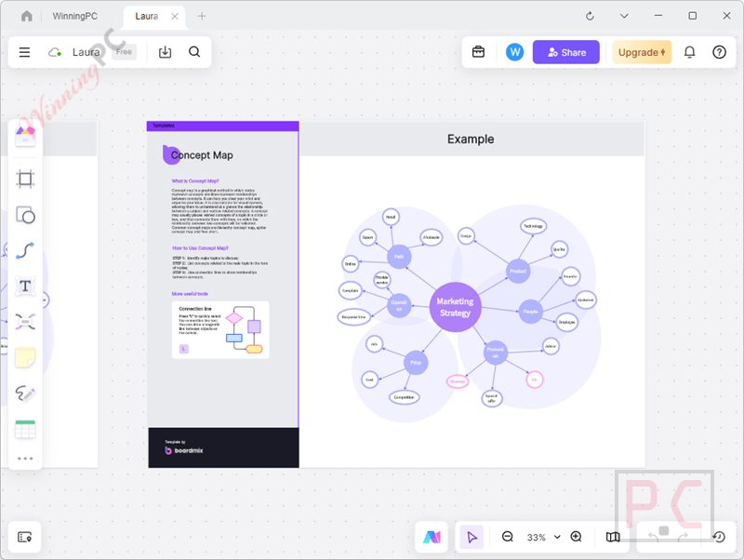Open the notifications bell
This screenshot has width=744, height=560.
[689, 52]
